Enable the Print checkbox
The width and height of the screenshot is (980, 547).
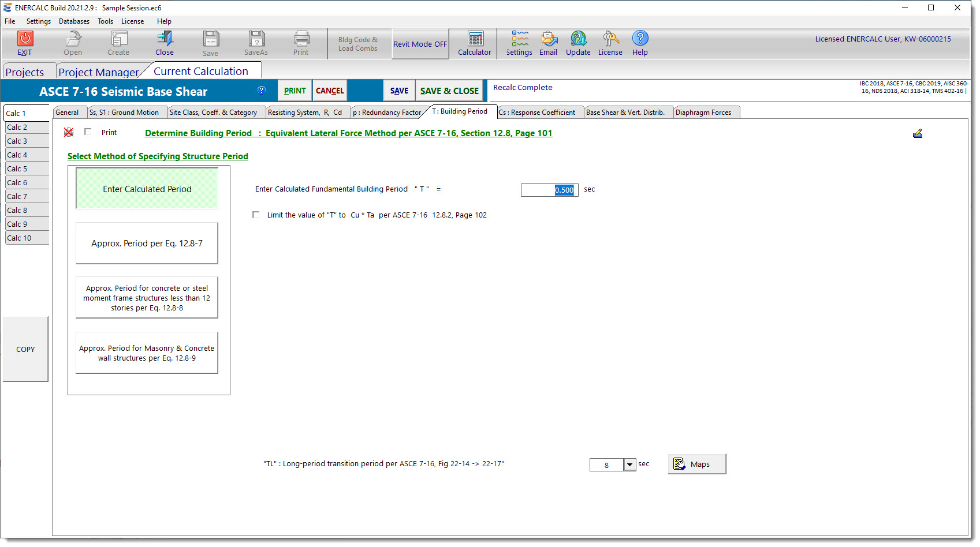(88, 132)
